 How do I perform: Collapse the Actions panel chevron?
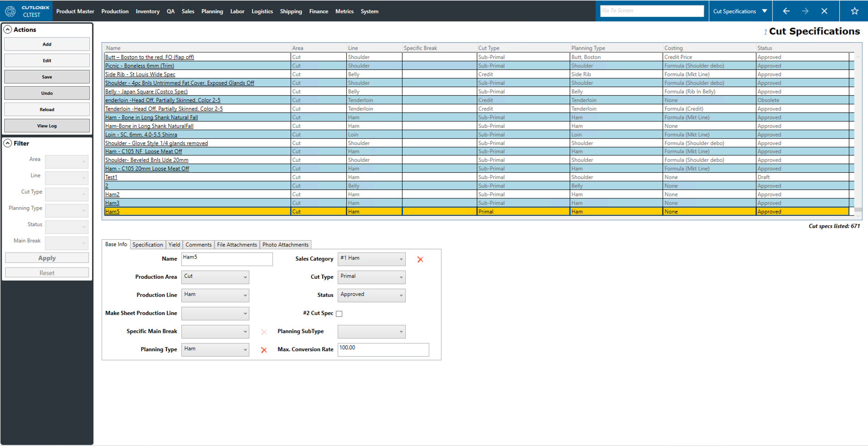(x=8, y=30)
